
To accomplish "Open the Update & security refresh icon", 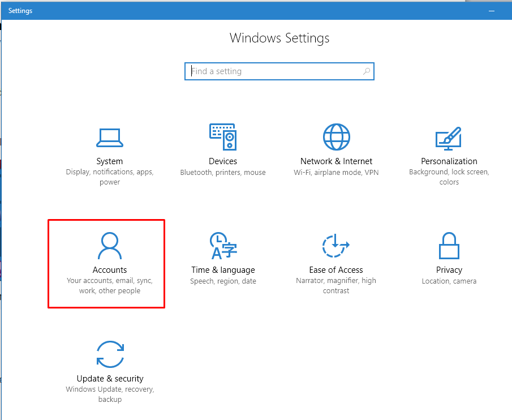I will (x=110, y=354).
